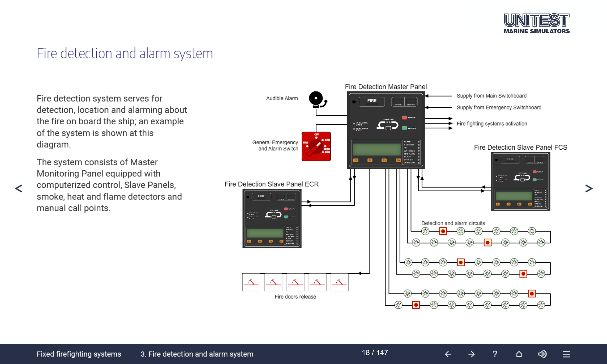Open the hamburger menu icon
This screenshot has height=364, width=607.
click(x=566, y=354)
